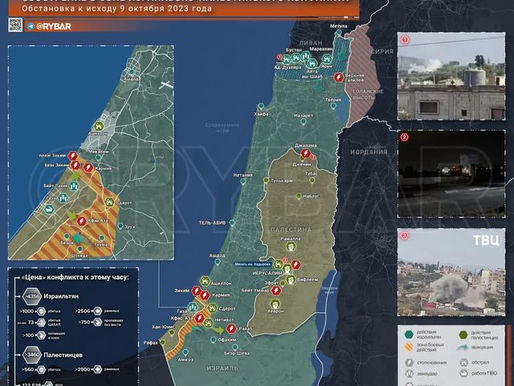Click the clash marker at Кфар-Аза in inset map

[81, 221]
